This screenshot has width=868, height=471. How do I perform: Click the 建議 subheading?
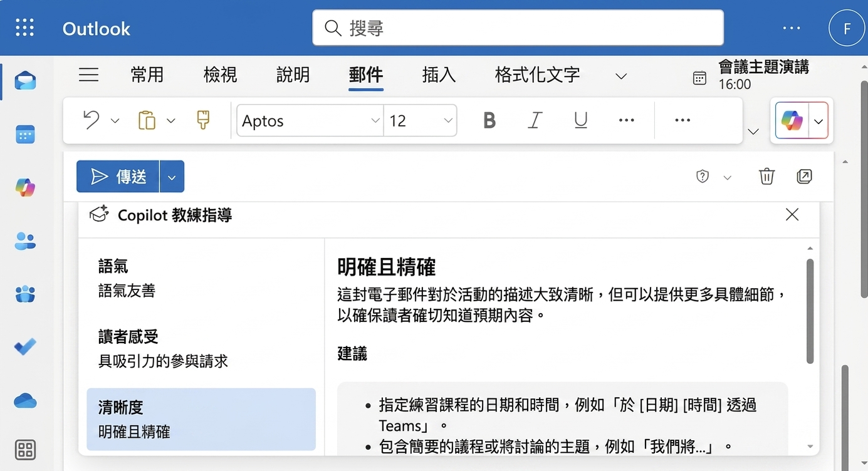[x=352, y=353]
